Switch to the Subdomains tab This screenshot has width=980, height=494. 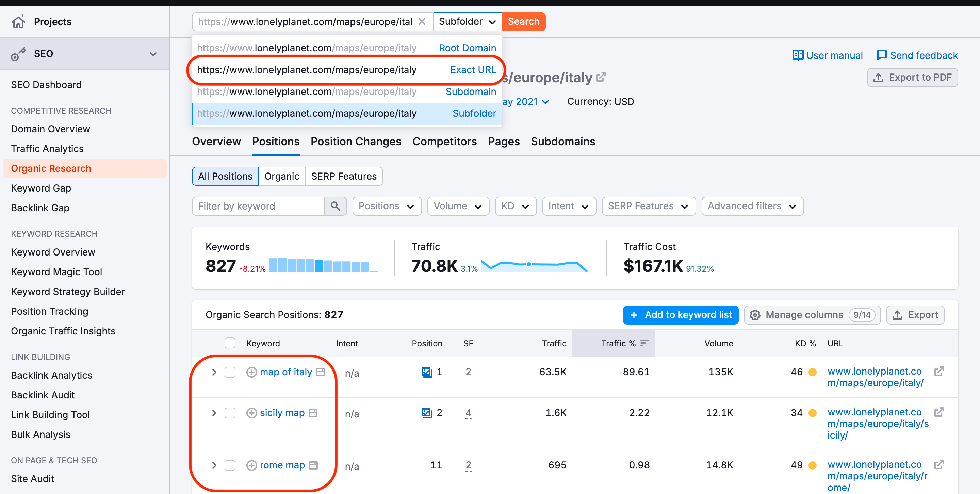point(563,142)
